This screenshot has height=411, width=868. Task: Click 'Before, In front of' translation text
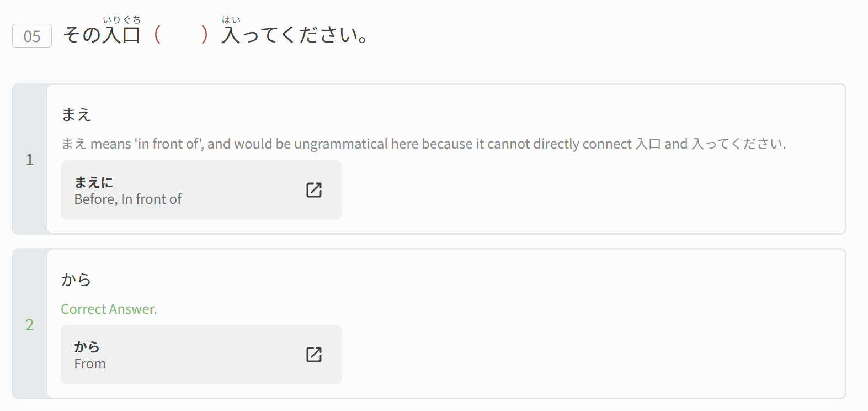click(128, 199)
